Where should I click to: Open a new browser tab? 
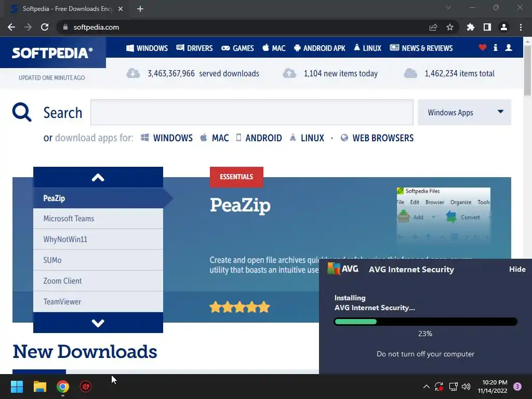(140, 9)
